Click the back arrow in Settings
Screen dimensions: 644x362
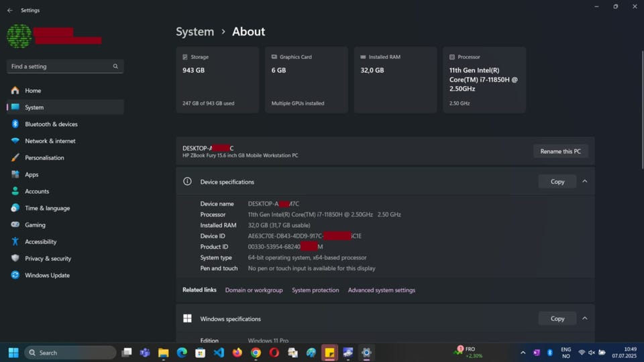(9, 11)
